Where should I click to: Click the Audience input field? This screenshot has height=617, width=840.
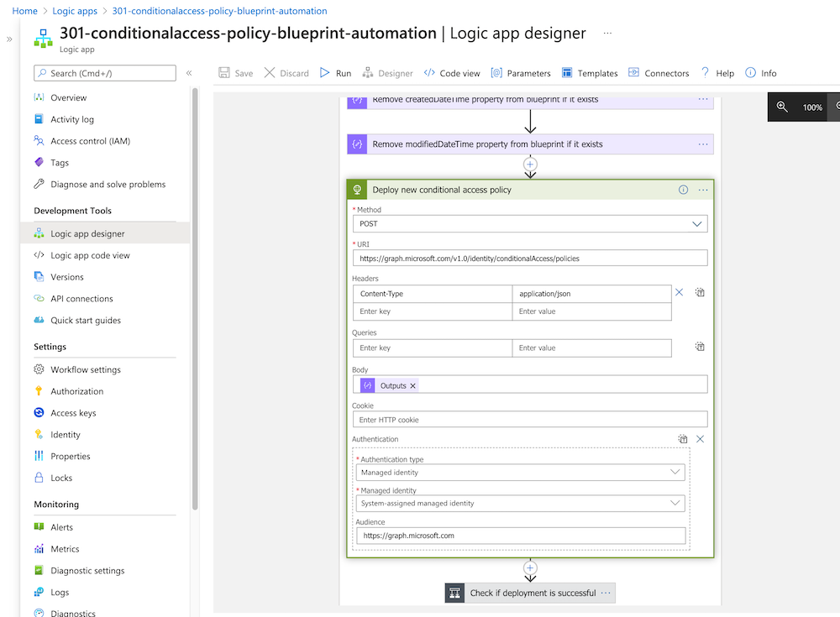(521, 536)
